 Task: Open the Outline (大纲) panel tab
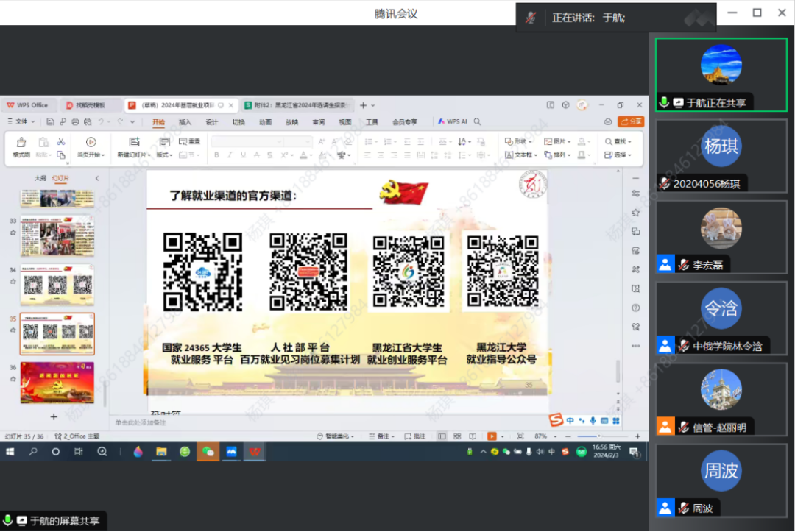click(40, 178)
